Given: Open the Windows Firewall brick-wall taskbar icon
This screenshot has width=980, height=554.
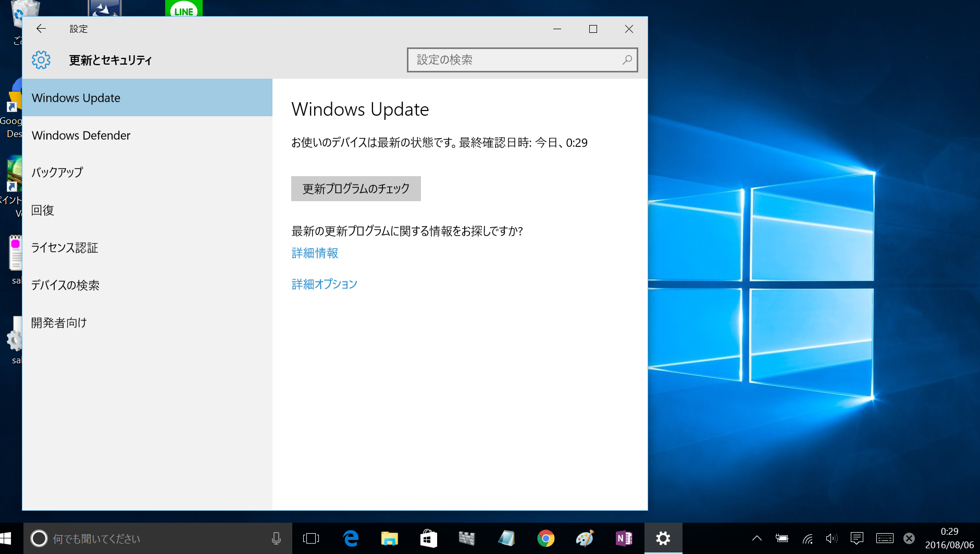Looking at the screenshot, I should [467, 538].
